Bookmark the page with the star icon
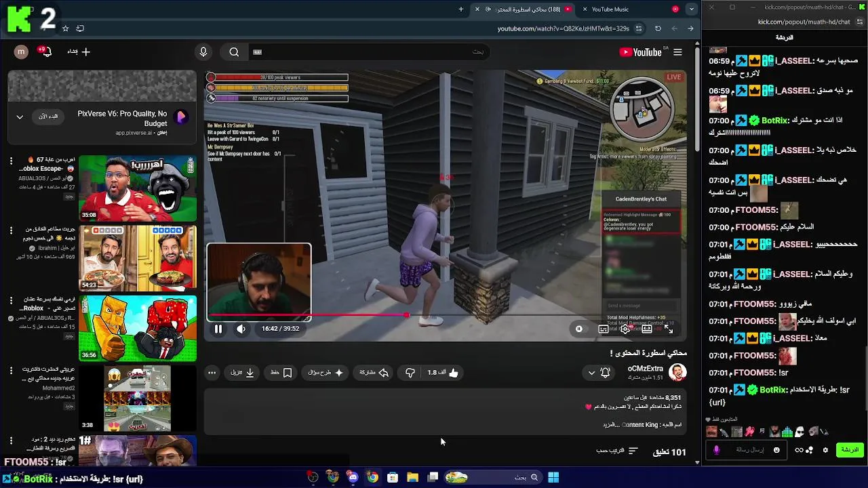 (65, 28)
